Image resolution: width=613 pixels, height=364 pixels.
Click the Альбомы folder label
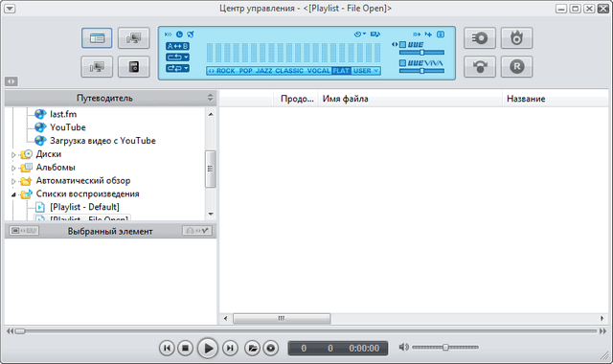point(56,168)
